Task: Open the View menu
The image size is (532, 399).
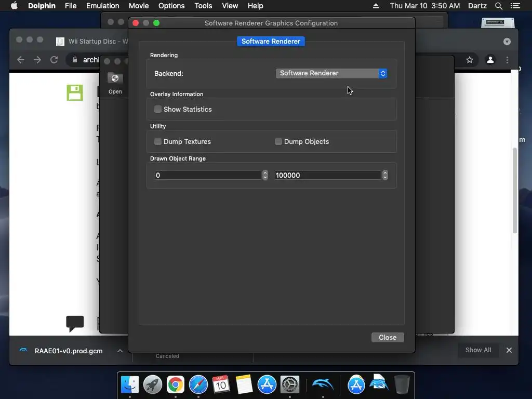Action: click(x=230, y=6)
